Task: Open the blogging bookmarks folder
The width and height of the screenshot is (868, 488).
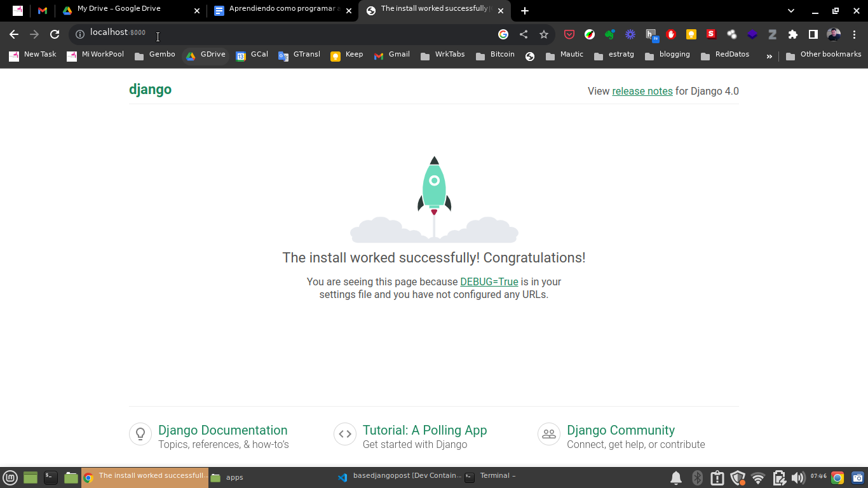Action: 667,55
